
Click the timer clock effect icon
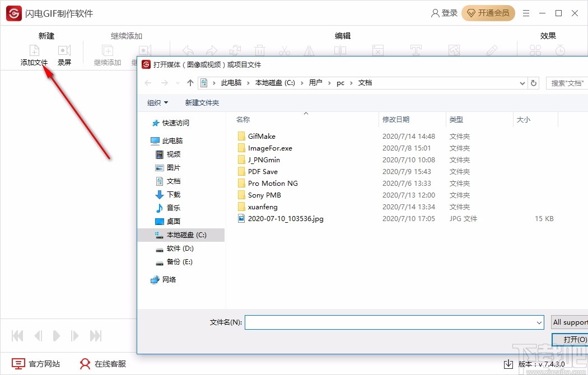click(560, 50)
